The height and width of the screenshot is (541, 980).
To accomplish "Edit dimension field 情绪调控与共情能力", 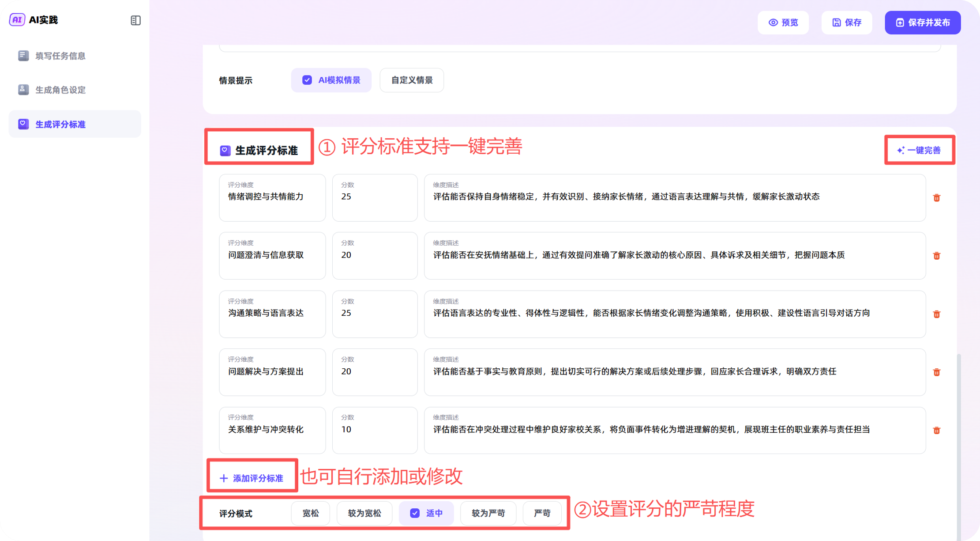I will point(272,197).
